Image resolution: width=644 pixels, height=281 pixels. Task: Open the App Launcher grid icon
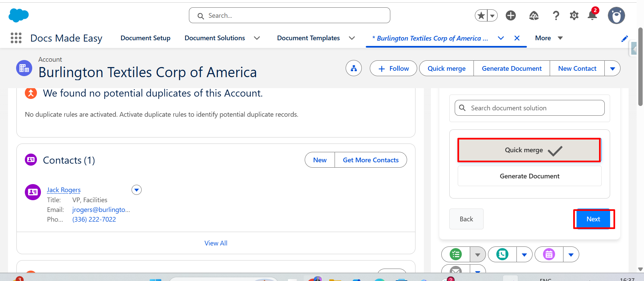click(16, 38)
